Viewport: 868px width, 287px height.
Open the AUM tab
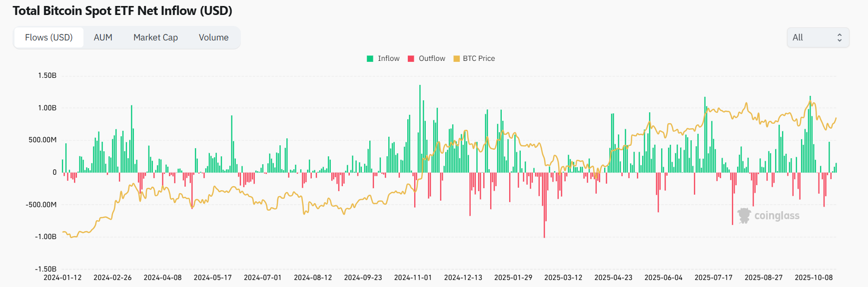point(103,37)
